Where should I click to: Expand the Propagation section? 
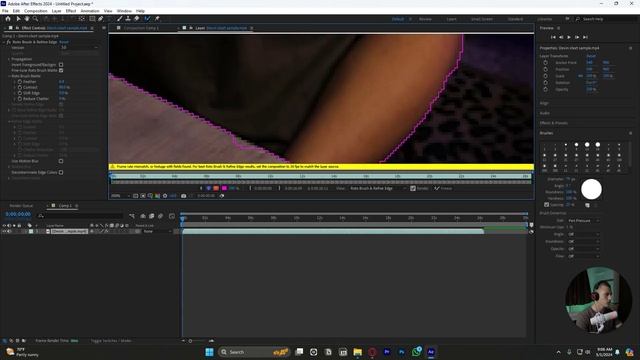pos(9,59)
